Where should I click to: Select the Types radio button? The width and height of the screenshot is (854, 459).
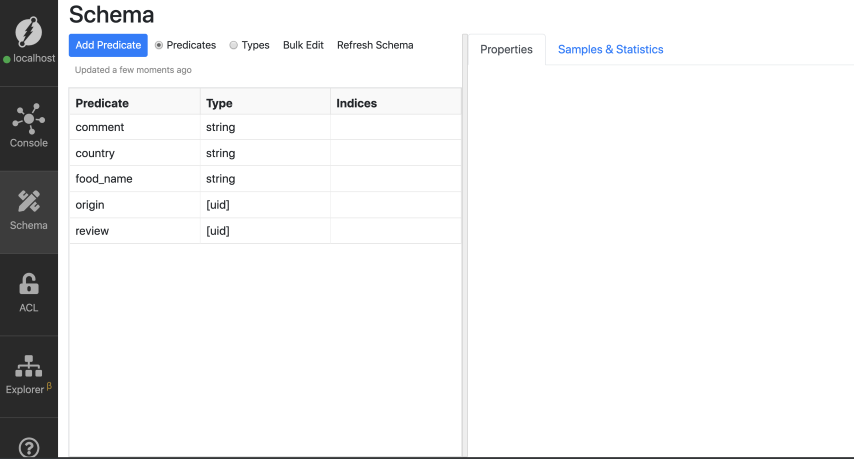(234, 45)
